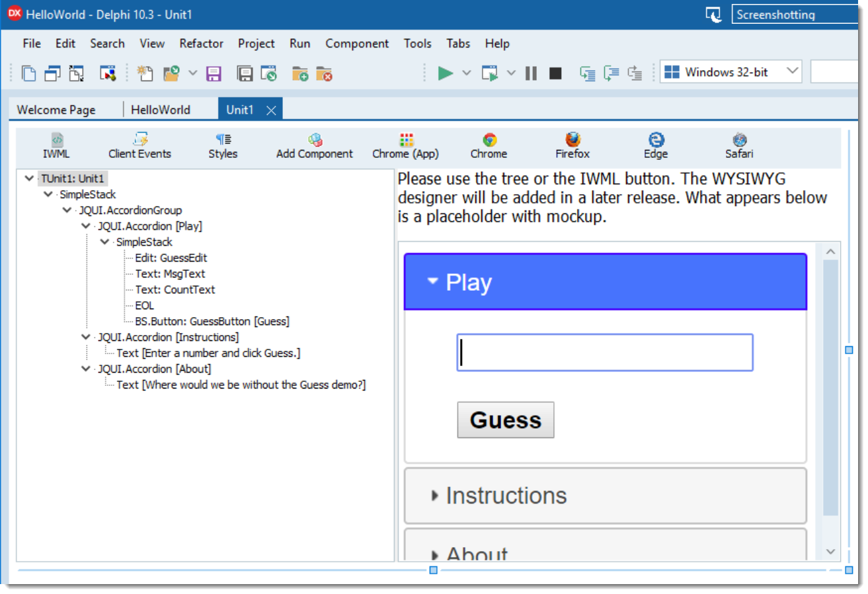Switch to the Welcome Page tab
Viewport: 868px width, 594px height.
56,110
